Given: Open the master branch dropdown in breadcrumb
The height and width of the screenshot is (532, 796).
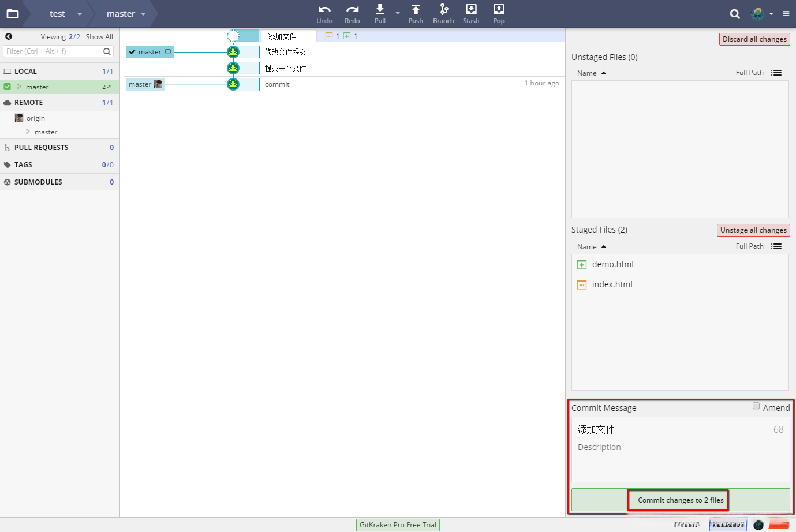Looking at the screenshot, I should (x=143, y=14).
